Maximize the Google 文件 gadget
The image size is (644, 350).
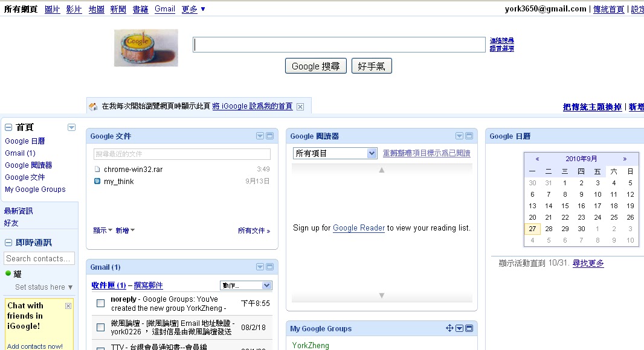click(x=270, y=136)
